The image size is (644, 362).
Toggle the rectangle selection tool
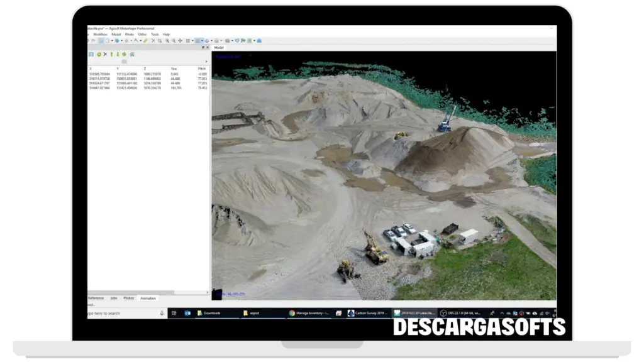click(108, 41)
